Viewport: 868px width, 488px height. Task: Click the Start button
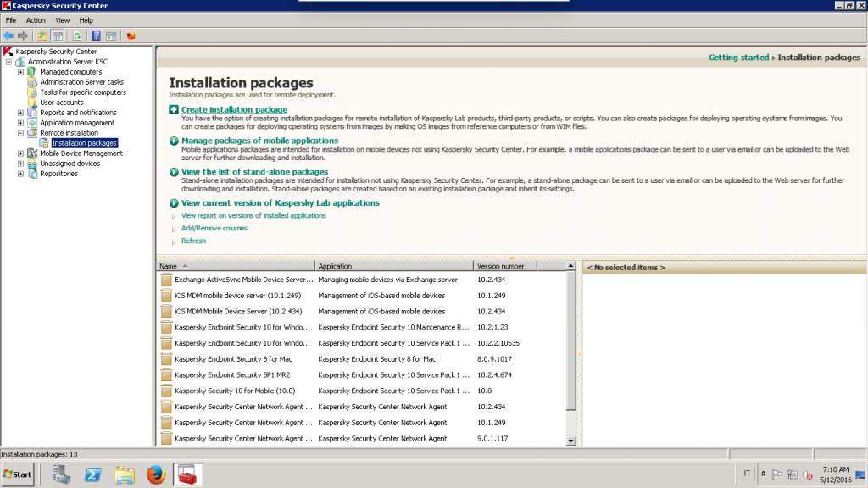click(x=18, y=474)
